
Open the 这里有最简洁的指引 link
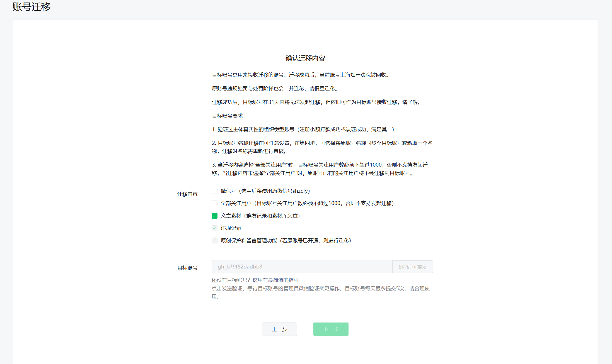click(275, 280)
